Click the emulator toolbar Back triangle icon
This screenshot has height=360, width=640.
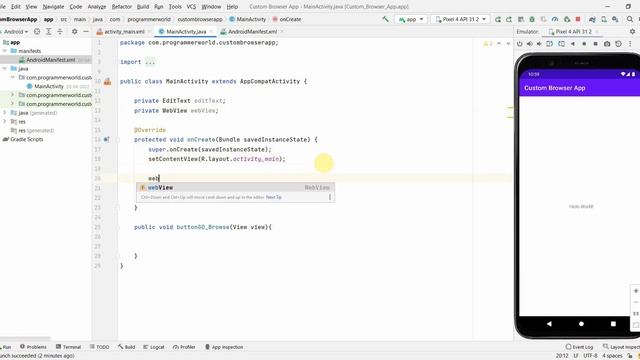tap(573, 44)
